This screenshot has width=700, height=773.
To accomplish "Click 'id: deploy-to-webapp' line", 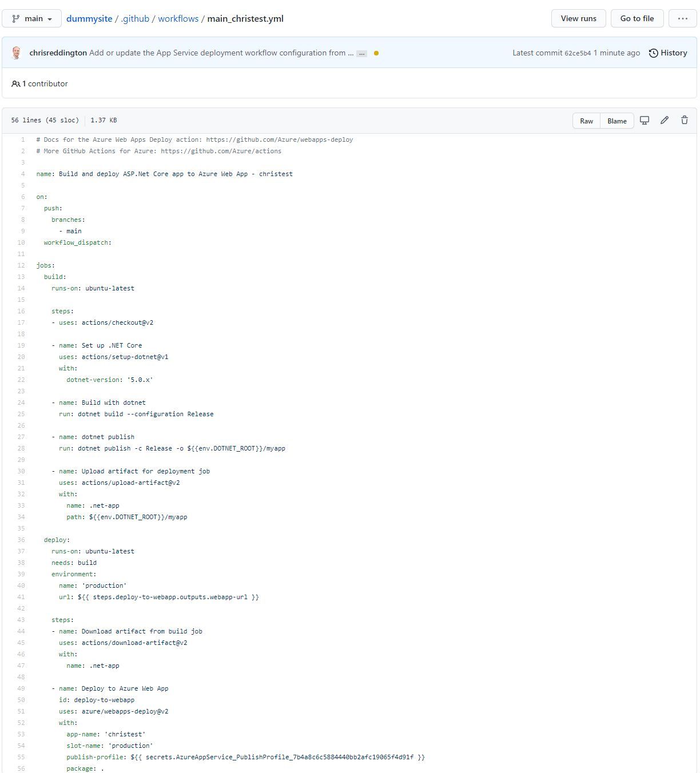I will coord(97,700).
